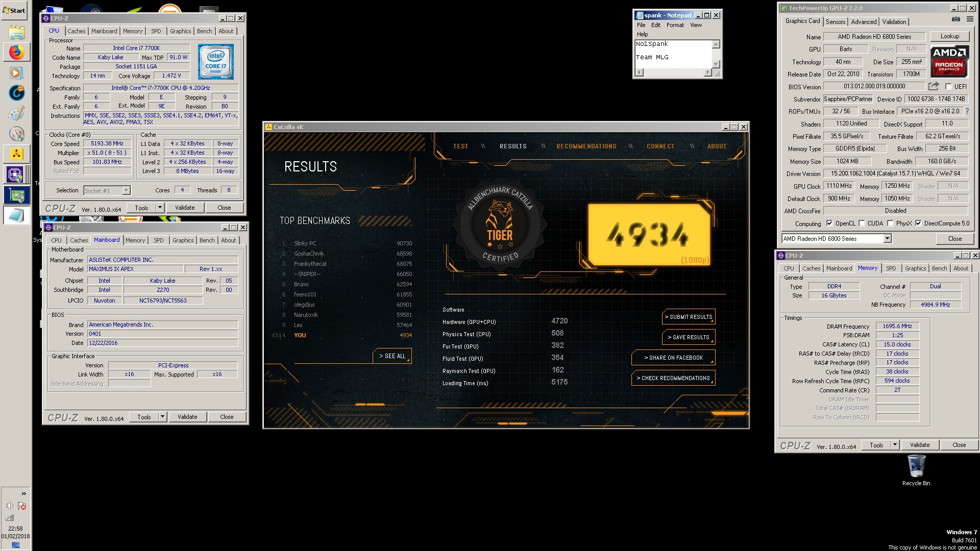Viewport: 980px width, 551px height.
Task: Expand Tools arrow in CPU-Z Mainboard window
Action: (162, 417)
